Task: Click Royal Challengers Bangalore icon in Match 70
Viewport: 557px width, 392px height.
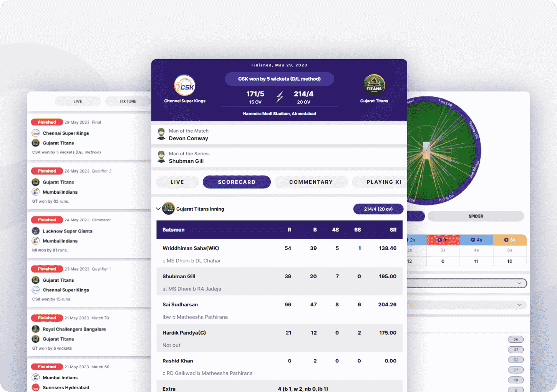Action: pos(36,329)
